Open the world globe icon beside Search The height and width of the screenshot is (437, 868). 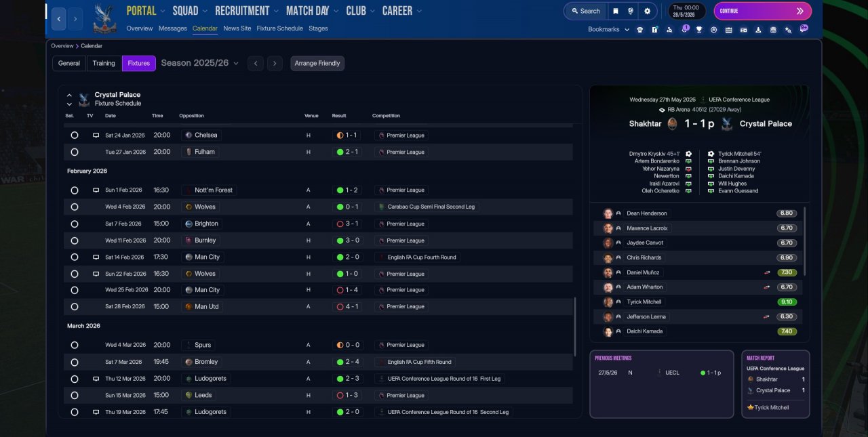pyautogui.click(x=631, y=11)
